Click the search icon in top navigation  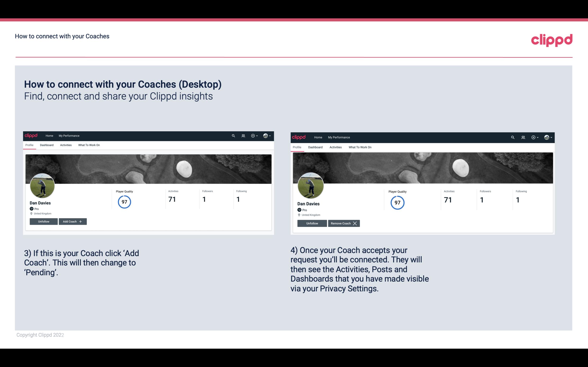click(233, 136)
